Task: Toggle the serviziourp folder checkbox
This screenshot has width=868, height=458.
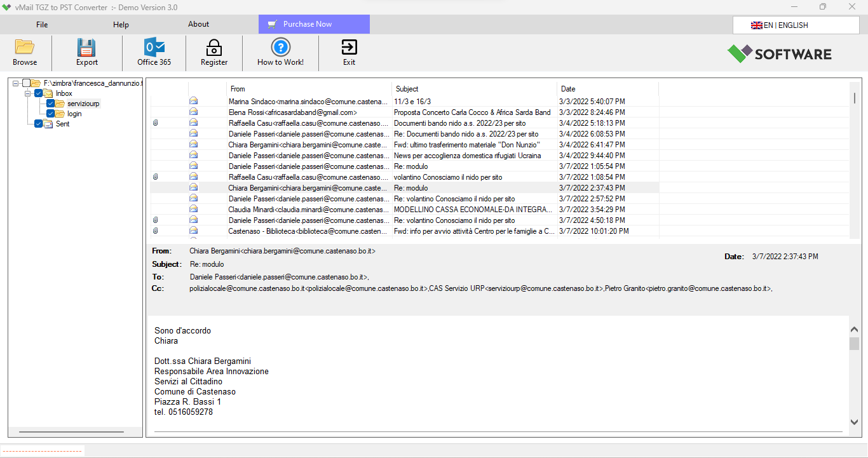Action: [x=50, y=104]
